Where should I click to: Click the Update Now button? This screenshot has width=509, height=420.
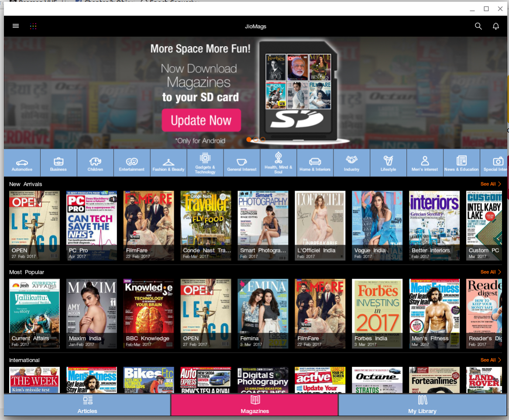pos(201,120)
